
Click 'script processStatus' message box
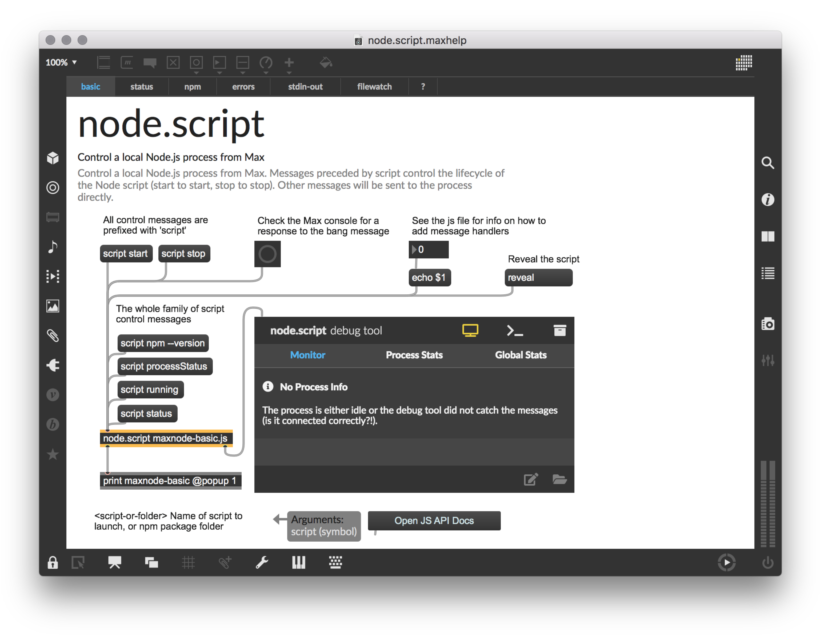(165, 366)
